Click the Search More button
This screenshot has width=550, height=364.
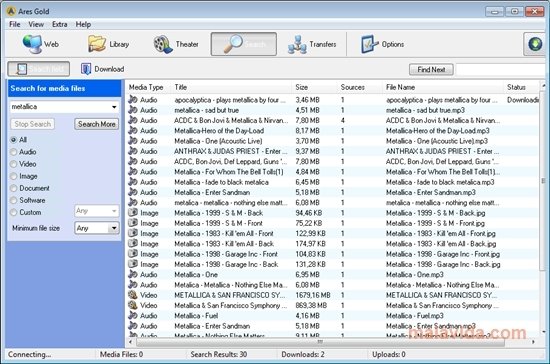[96, 124]
